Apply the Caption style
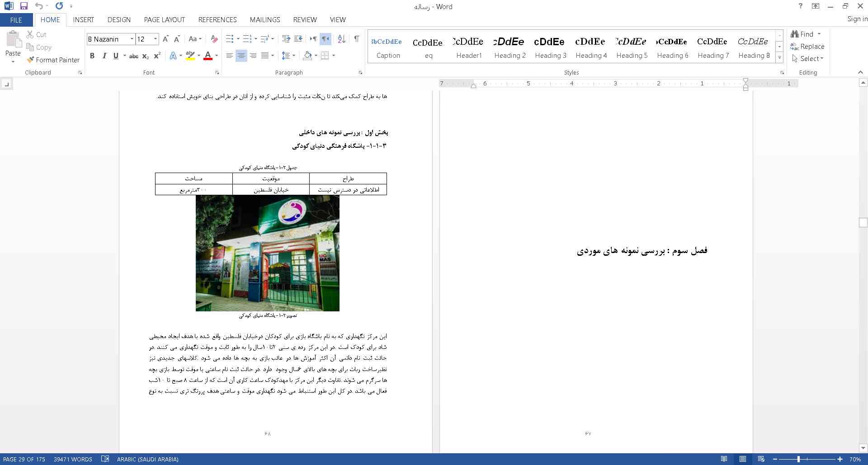This screenshot has height=465, width=868. click(x=388, y=47)
